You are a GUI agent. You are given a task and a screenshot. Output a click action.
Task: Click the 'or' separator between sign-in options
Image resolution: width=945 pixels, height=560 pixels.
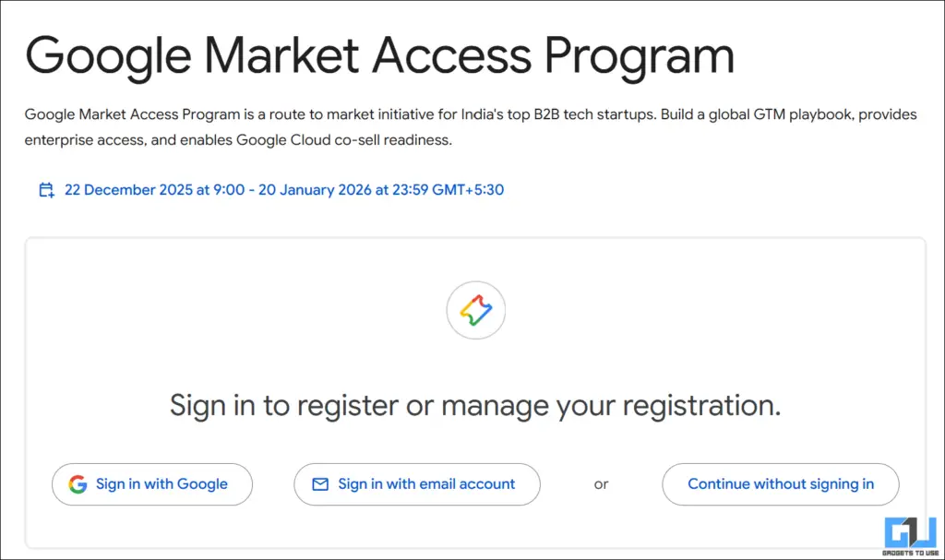[x=601, y=483]
